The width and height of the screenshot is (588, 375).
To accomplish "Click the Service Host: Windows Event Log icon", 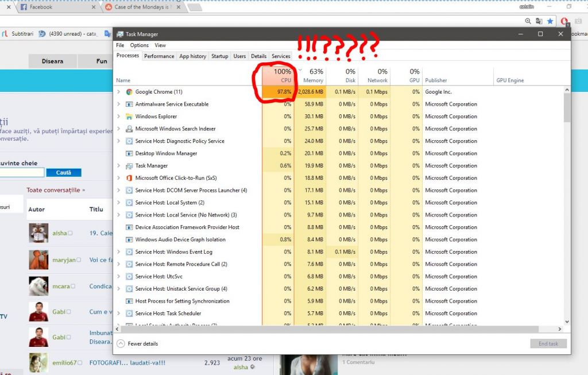I will coord(129,252).
